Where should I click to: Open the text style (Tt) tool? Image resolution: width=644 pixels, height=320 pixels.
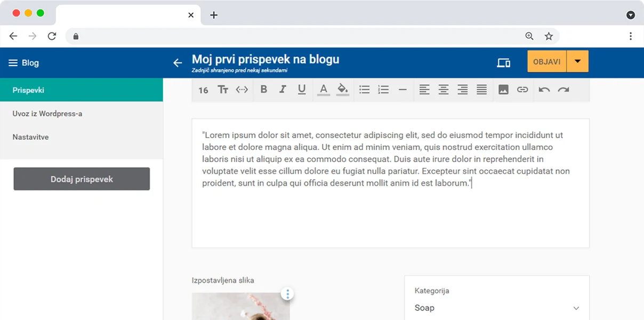[223, 90]
